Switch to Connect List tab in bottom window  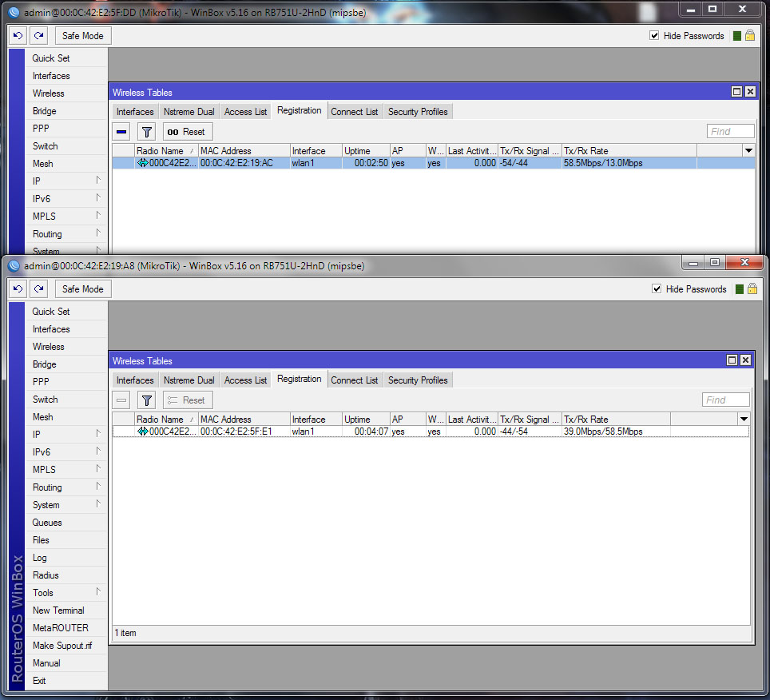[x=354, y=380]
